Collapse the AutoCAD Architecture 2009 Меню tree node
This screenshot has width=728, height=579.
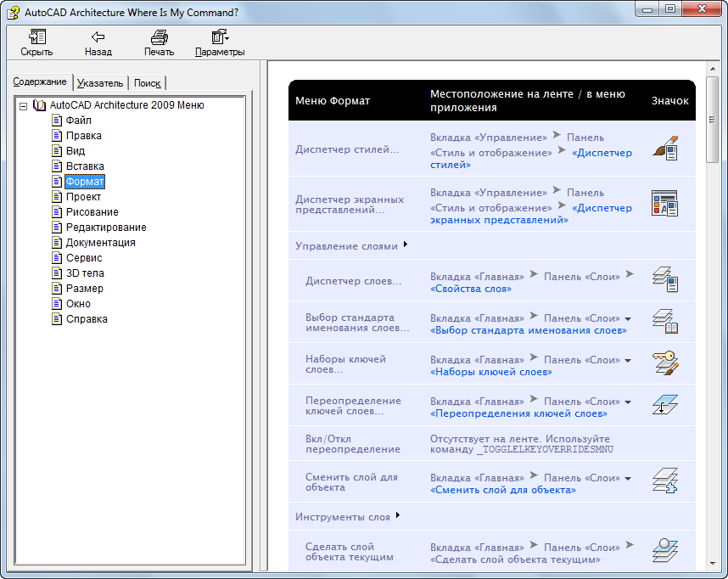coord(23,106)
